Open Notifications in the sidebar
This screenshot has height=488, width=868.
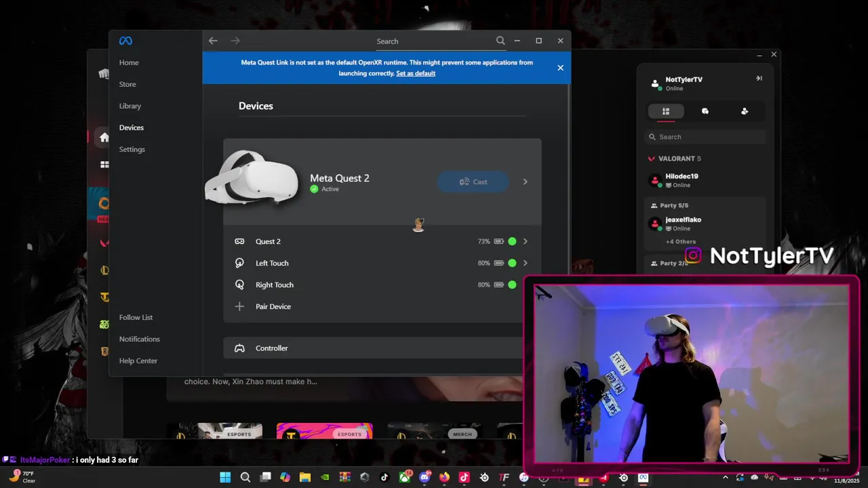point(140,339)
